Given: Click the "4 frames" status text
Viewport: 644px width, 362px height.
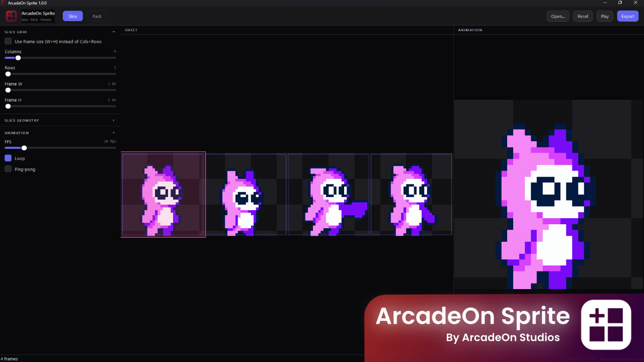Looking at the screenshot, I should [x=9, y=359].
